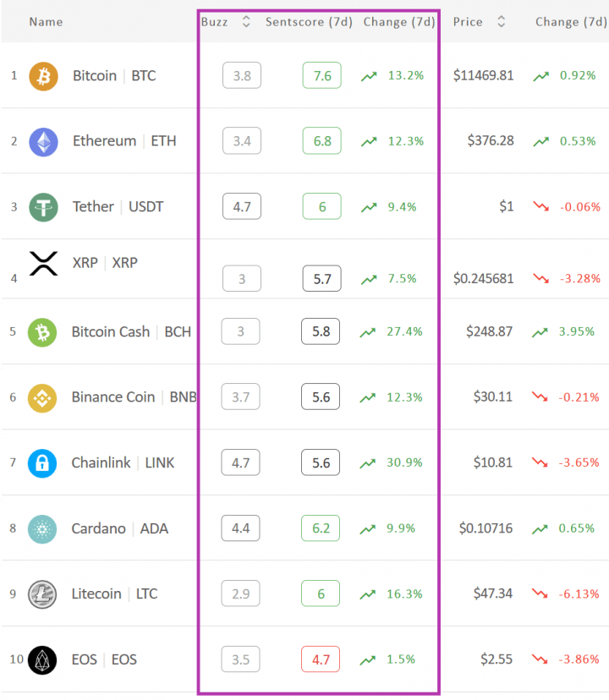
Task: Click the Name column header
Action: click(46, 22)
